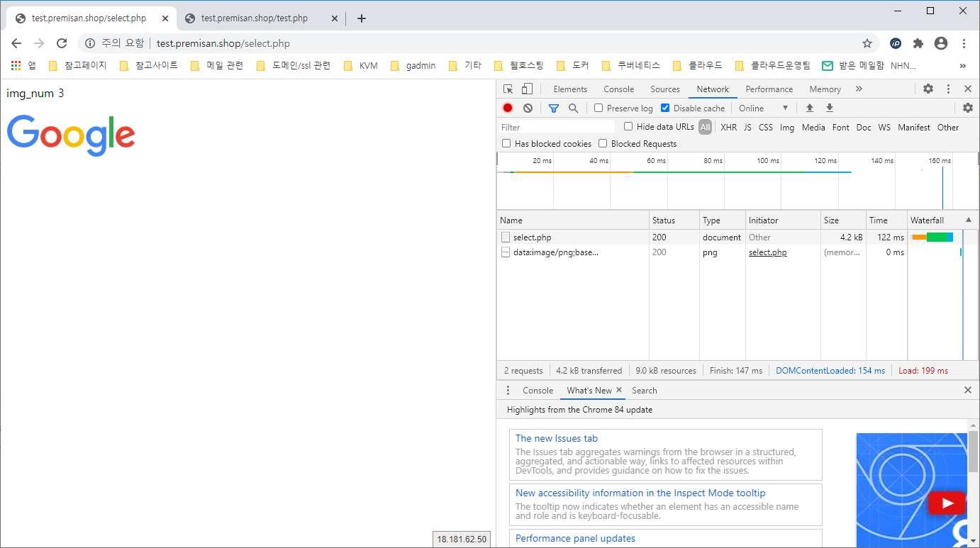Switch to the Console tab in top bar
This screenshot has height=548, width=980.
(618, 89)
